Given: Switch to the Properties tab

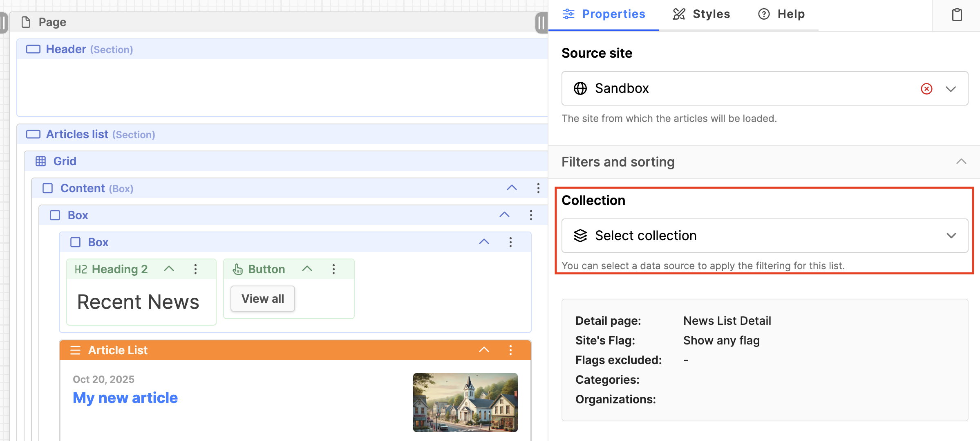Looking at the screenshot, I should click(604, 14).
